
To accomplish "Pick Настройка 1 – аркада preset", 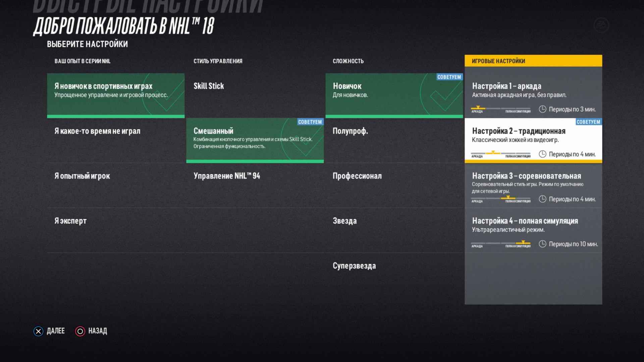I will tap(533, 96).
